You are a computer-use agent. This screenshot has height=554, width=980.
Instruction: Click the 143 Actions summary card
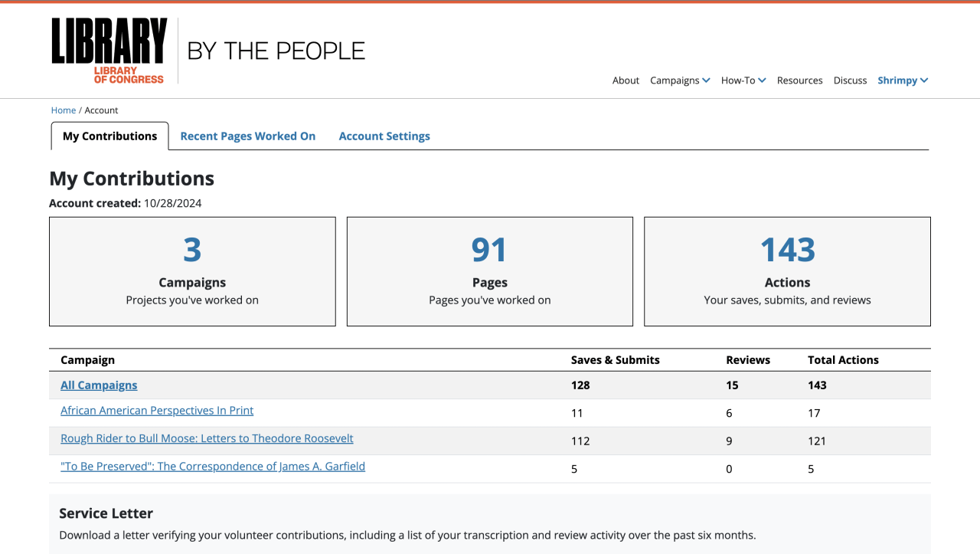pos(787,271)
